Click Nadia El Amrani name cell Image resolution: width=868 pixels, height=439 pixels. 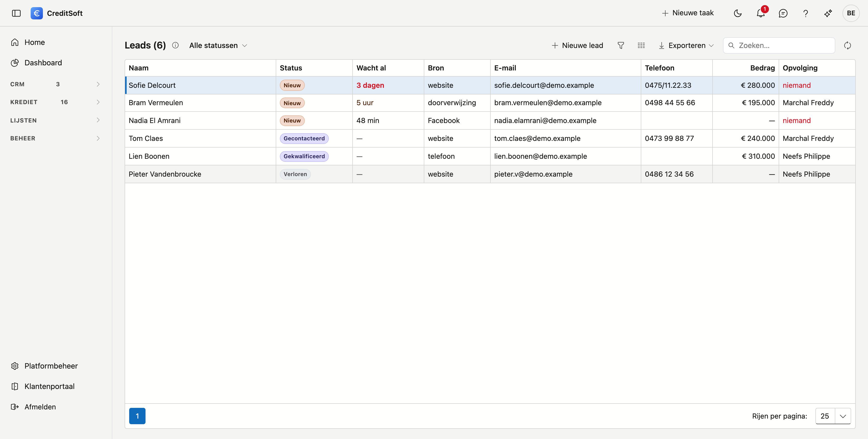point(155,121)
